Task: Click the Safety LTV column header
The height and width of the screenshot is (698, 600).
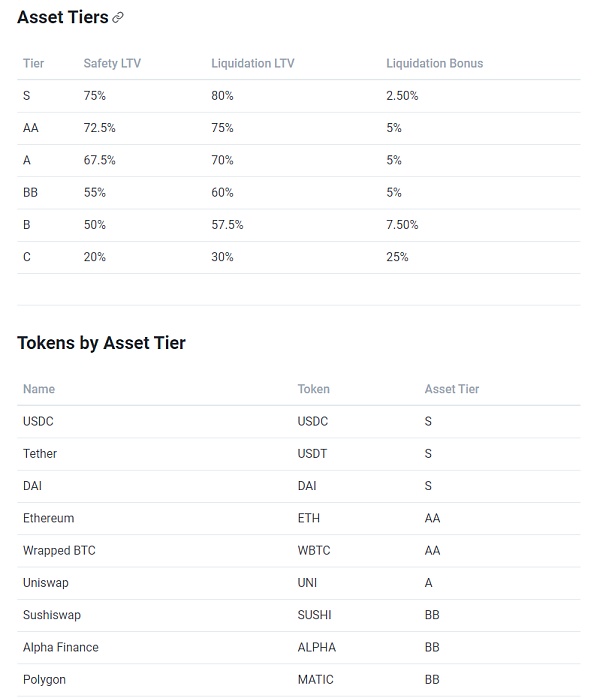Action: tap(112, 64)
